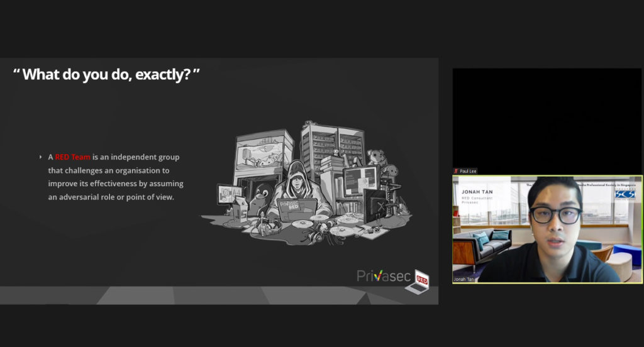Click the Privasec logo text on slide
The image size is (644, 347).
[x=383, y=276]
